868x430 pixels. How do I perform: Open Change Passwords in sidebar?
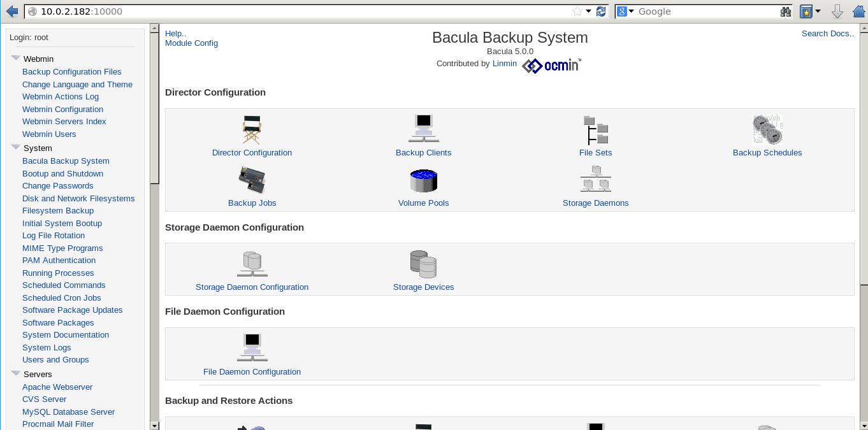[x=57, y=186]
